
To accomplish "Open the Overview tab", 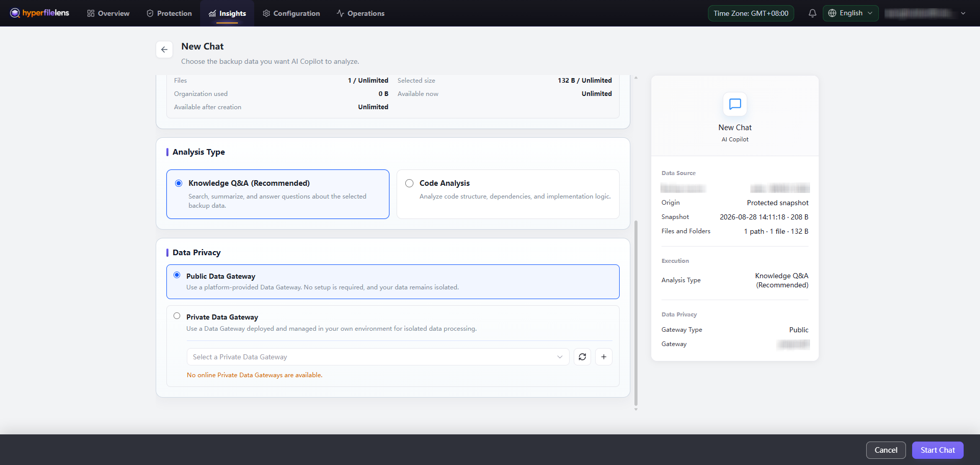I will point(108,13).
